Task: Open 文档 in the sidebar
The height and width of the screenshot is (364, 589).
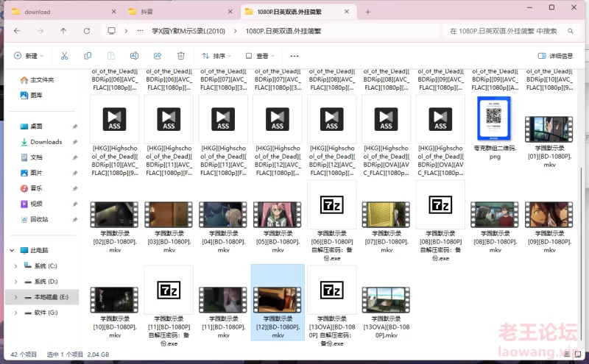Action: click(x=31, y=157)
